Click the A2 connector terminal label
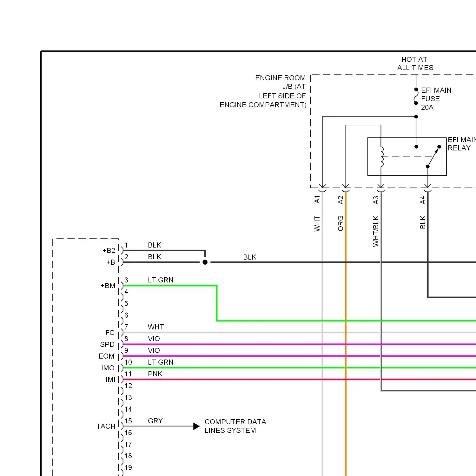The height and width of the screenshot is (476, 476). coord(340,200)
